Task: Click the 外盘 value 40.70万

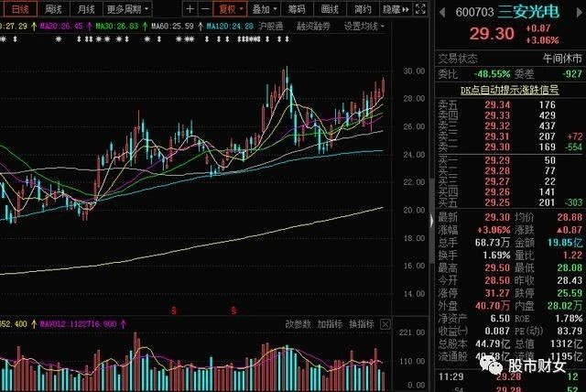Action: coord(493,306)
